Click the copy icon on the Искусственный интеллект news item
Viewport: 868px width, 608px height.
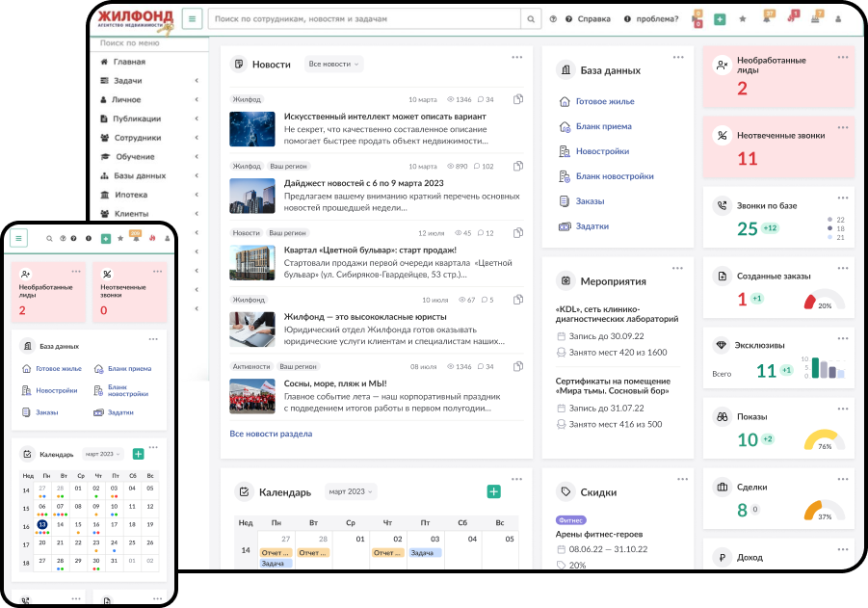518,99
